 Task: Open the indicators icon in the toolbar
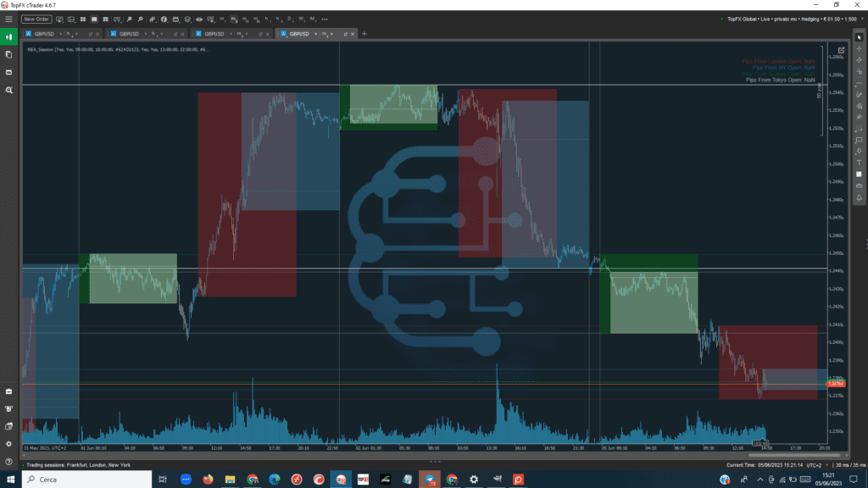point(164,19)
